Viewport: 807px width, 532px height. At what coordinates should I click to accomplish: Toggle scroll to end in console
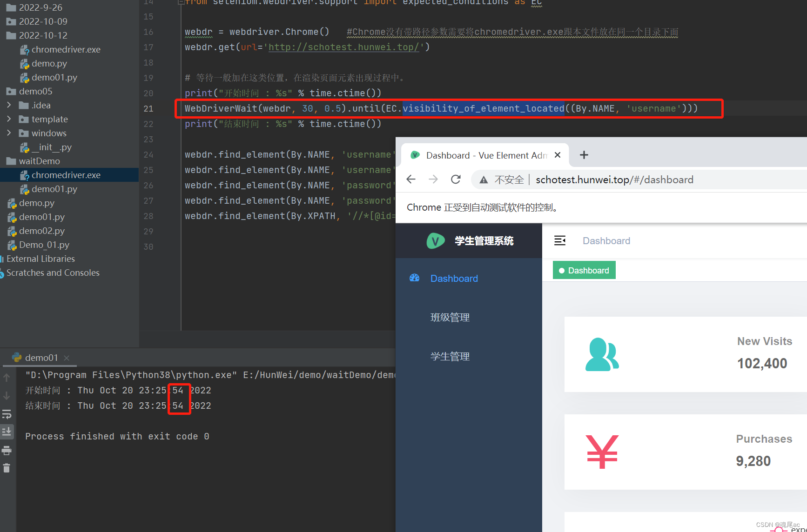click(7, 432)
